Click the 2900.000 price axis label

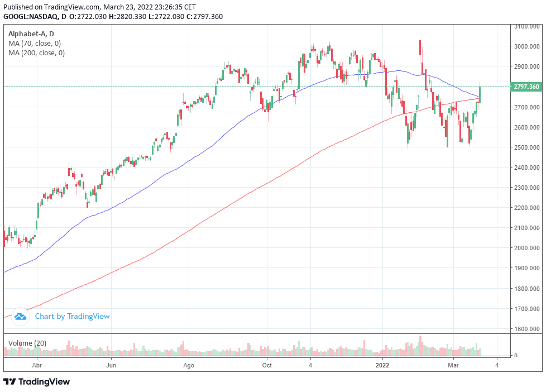point(527,66)
